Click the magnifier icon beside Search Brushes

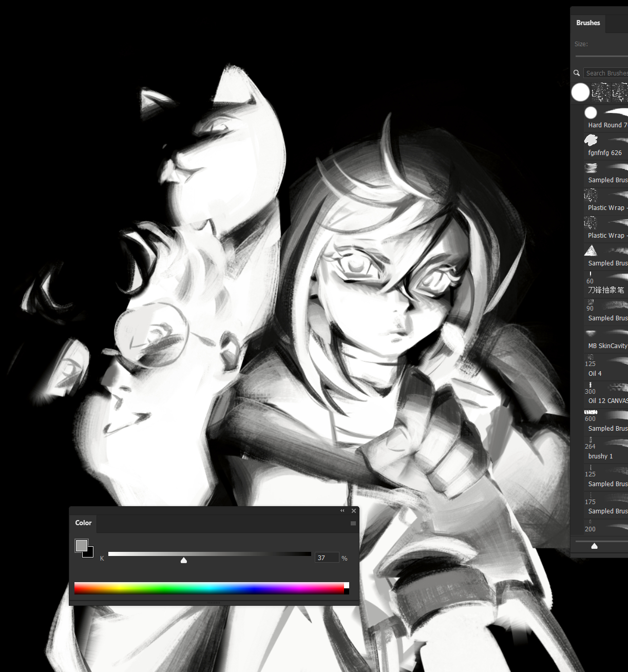pos(577,73)
